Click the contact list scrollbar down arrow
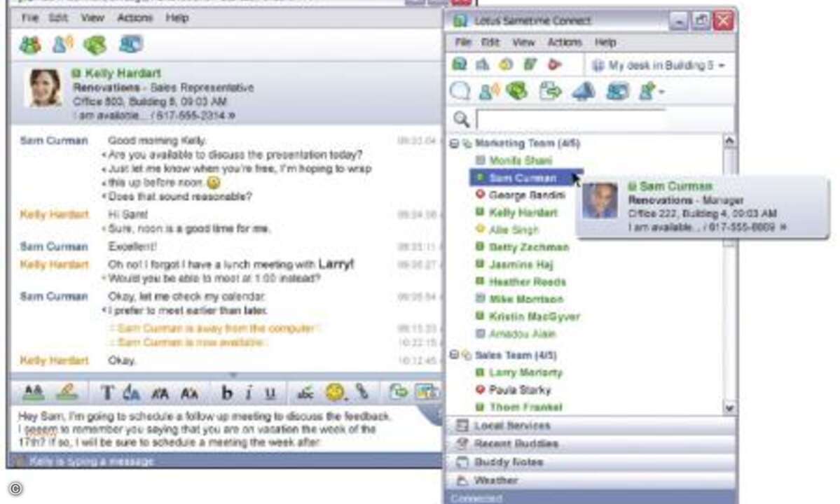This screenshot has width=840, height=504. click(729, 407)
